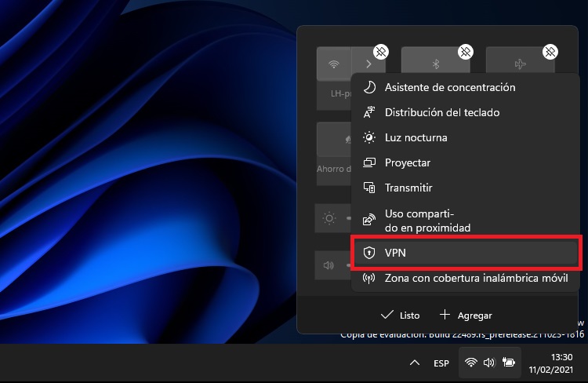Click the taskbar Wi-Fi icon
This screenshot has height=383, width=588.
click(x=471, y=363)
